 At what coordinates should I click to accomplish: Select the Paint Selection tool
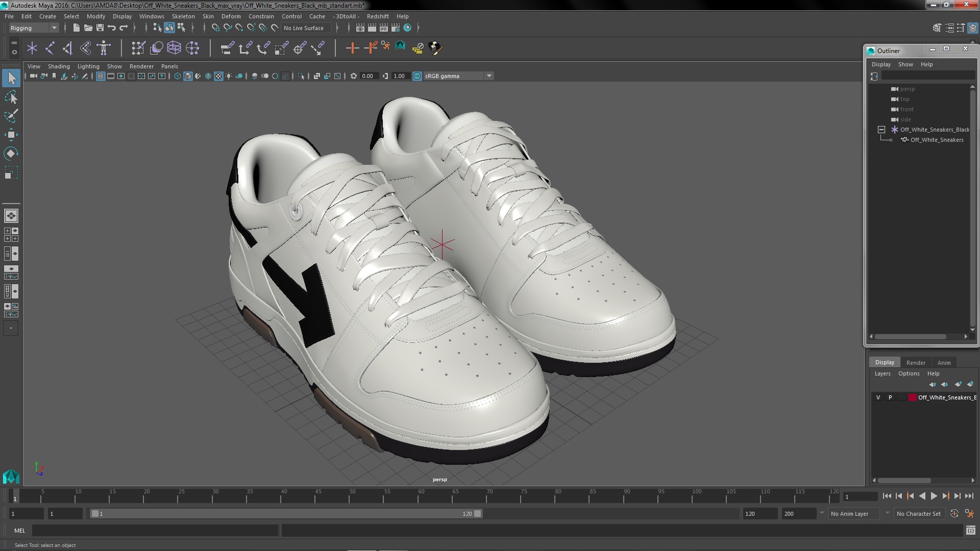point(11,116)
